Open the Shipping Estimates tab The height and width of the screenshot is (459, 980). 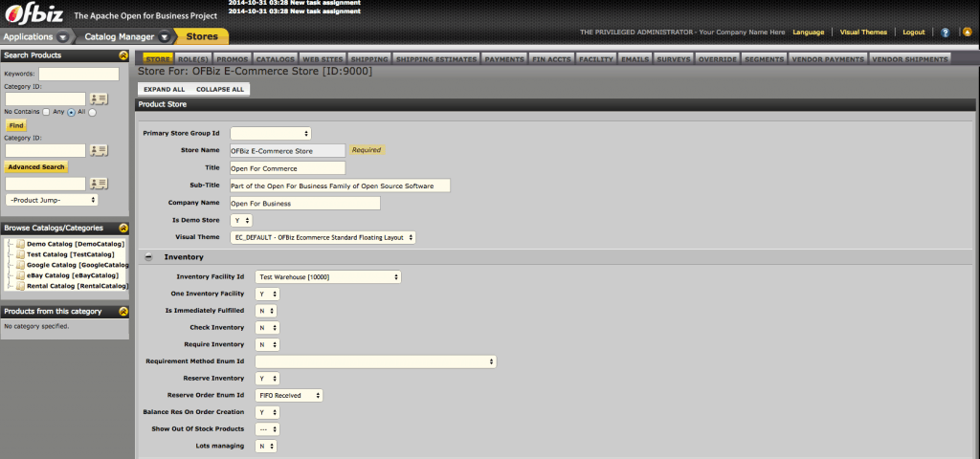coord(436,59)
